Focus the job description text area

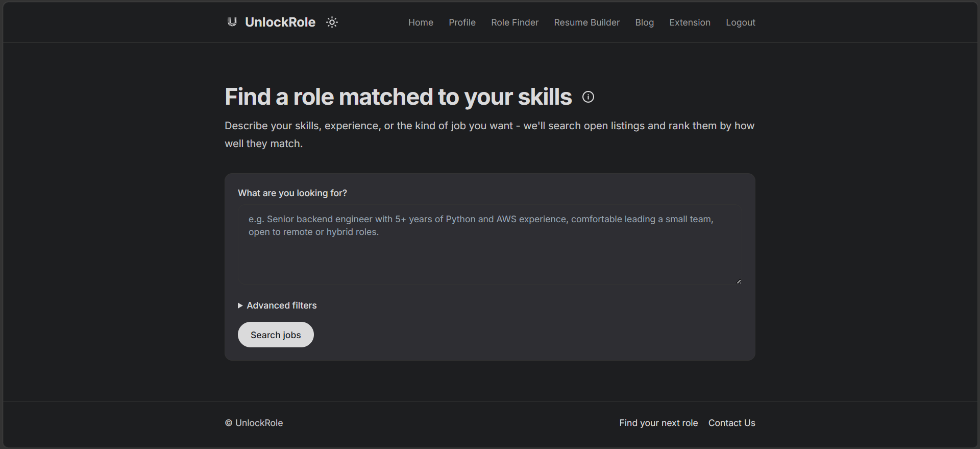point(489,245)
